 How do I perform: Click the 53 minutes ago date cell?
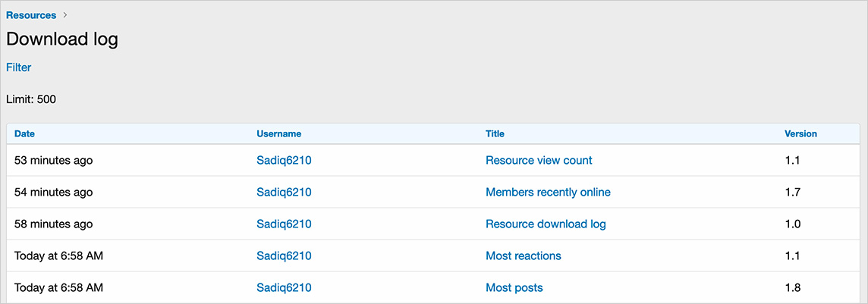click(x=53, y=160)
